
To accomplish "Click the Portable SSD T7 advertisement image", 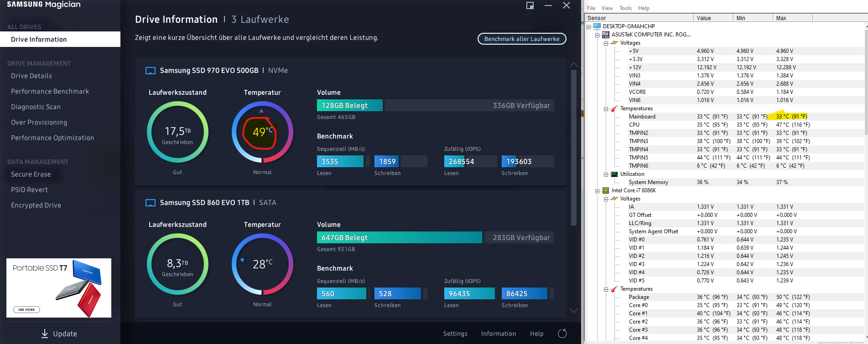I will (59, 288).
